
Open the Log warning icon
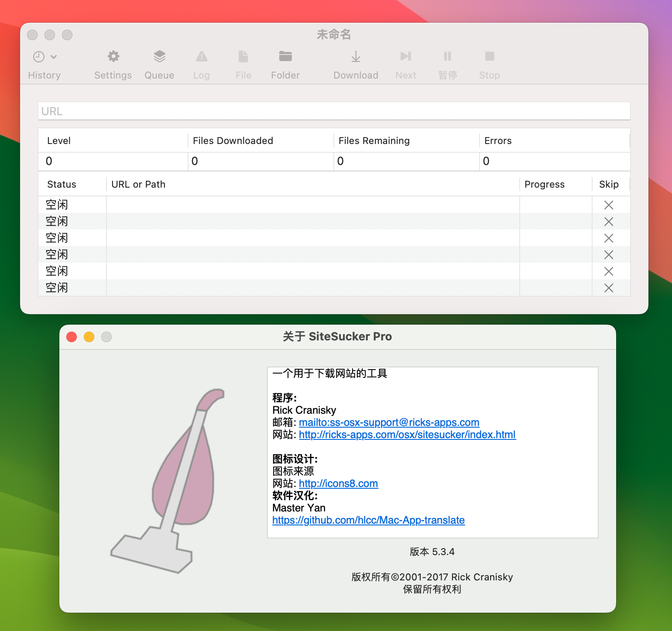202,56
